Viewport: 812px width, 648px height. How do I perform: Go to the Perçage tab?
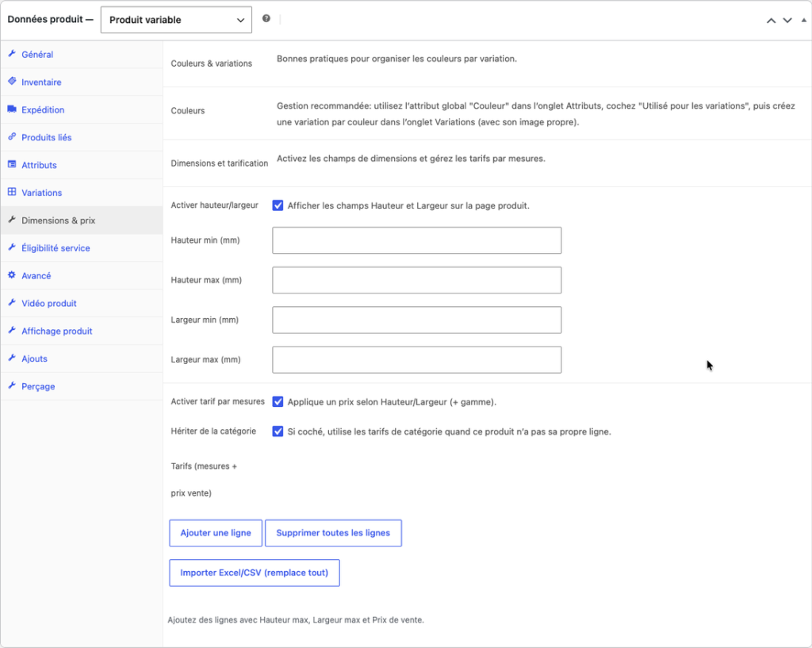[82, 386]
